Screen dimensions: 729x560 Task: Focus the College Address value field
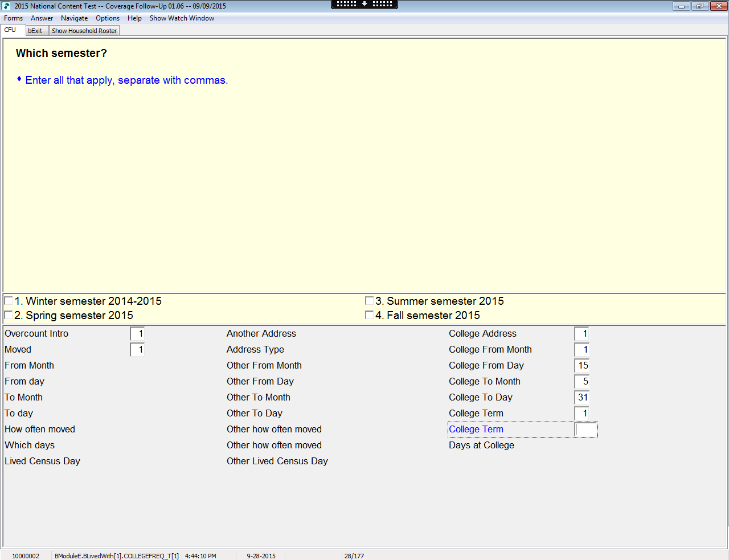click(581, 334)
